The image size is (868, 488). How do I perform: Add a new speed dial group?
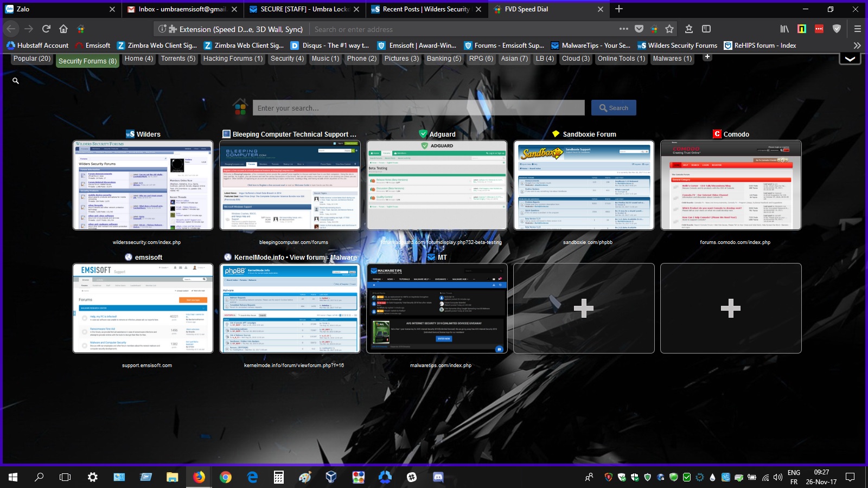tap(707, 57)
